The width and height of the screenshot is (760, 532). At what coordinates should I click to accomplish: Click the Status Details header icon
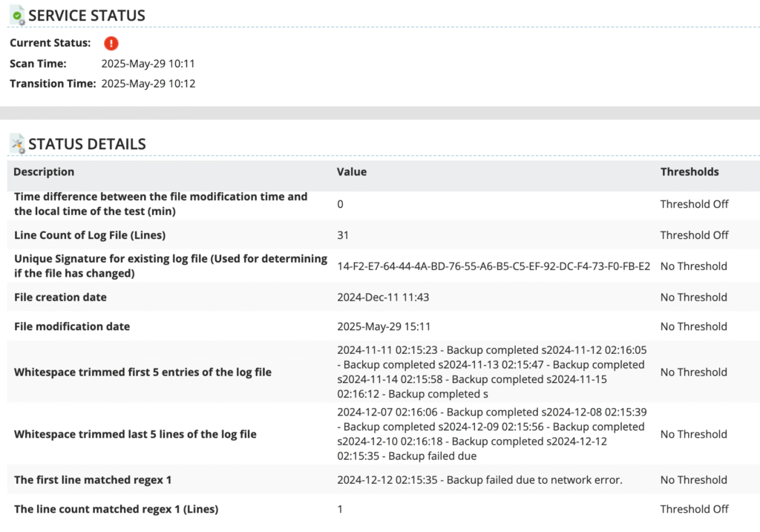17,144
